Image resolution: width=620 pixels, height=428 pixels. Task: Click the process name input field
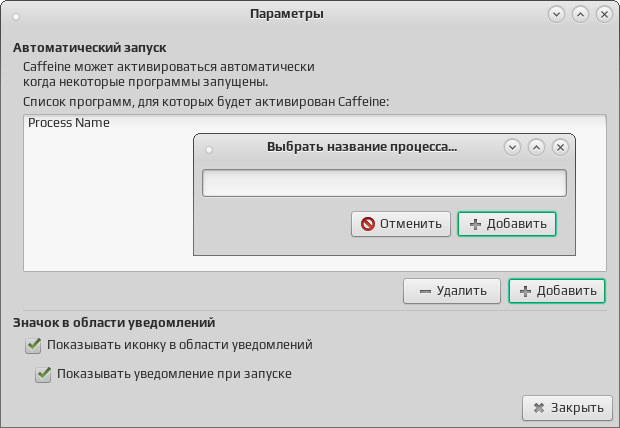click(384, 183)
